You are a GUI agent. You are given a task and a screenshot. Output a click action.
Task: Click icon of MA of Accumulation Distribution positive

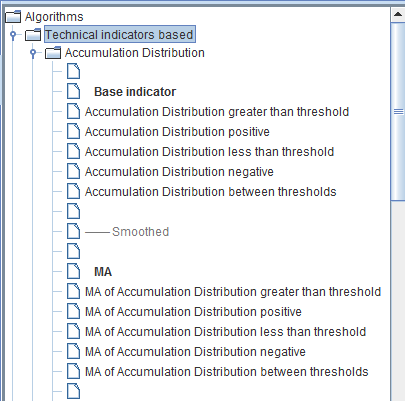coord(73,311)
